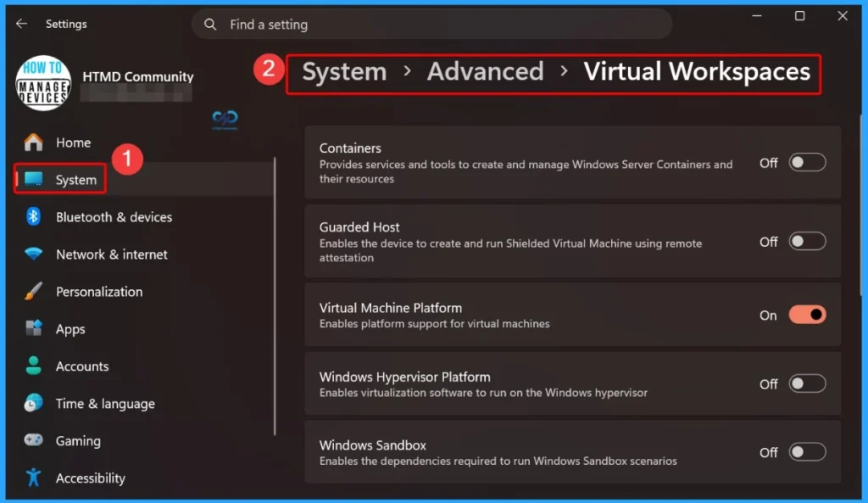Open the System breadcrumb link

[343, 72]
